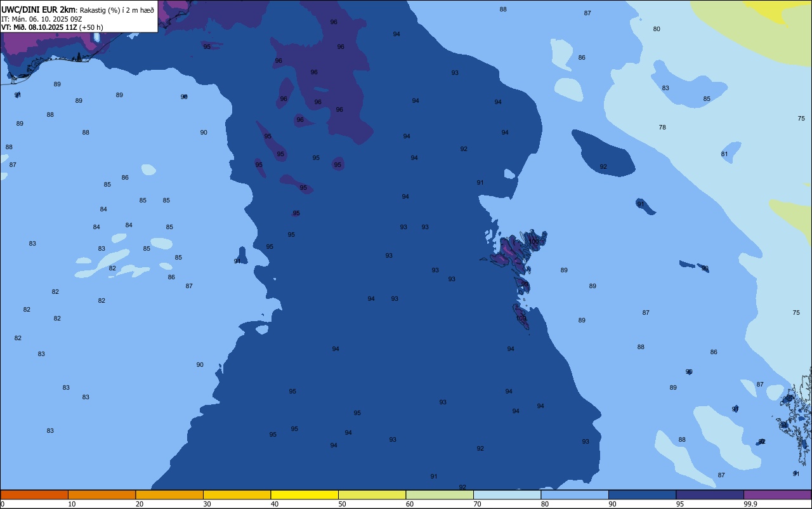Select the pale yellow 50–60 legend swatch
812x509 pixels.
click(372, 494)
